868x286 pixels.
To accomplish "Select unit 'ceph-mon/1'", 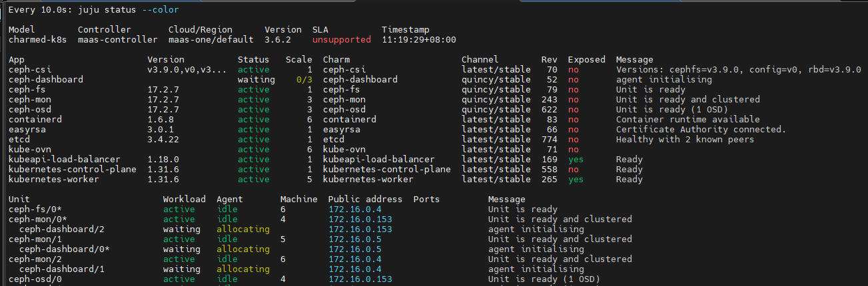I will point(35,239).
